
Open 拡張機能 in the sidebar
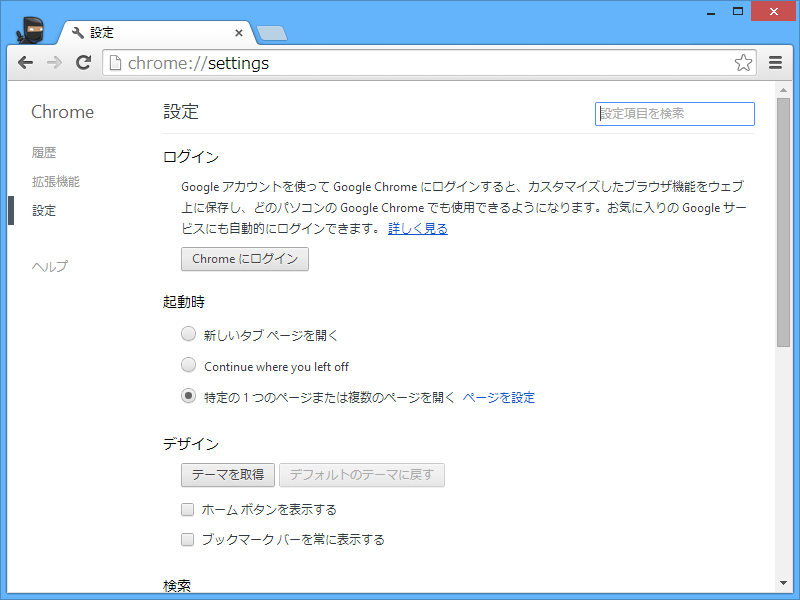[x=56, y=182]
